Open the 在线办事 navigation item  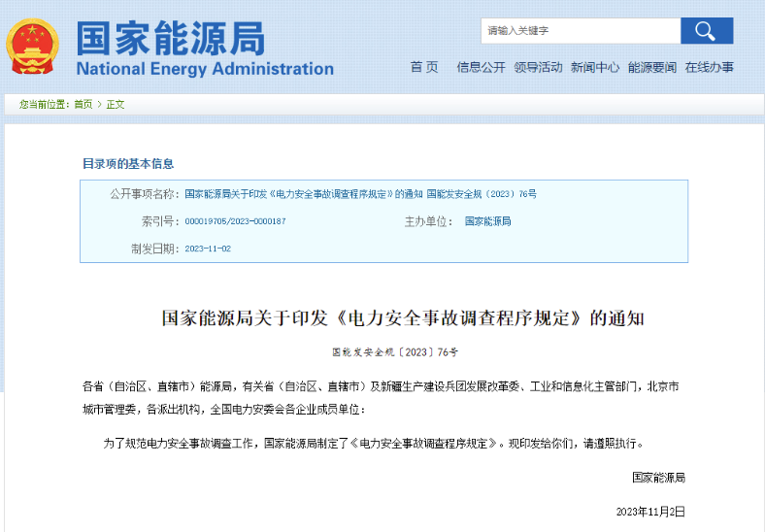click(x=709, y=67)
